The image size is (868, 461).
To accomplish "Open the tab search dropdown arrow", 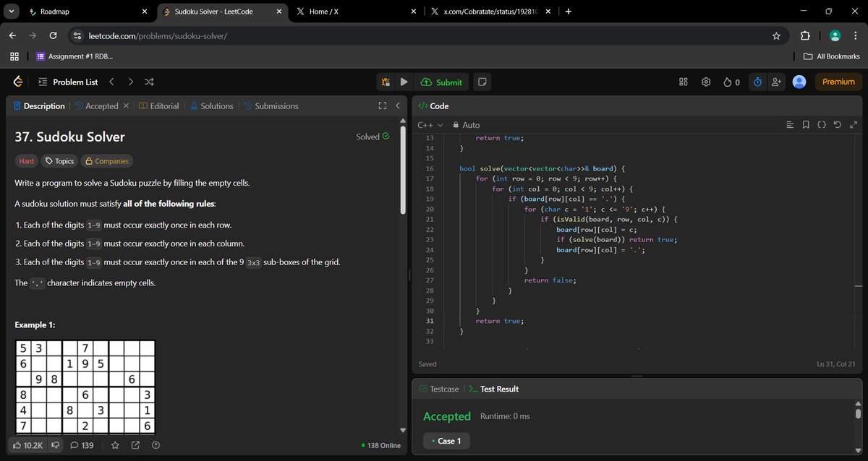I will click(10, 12).
